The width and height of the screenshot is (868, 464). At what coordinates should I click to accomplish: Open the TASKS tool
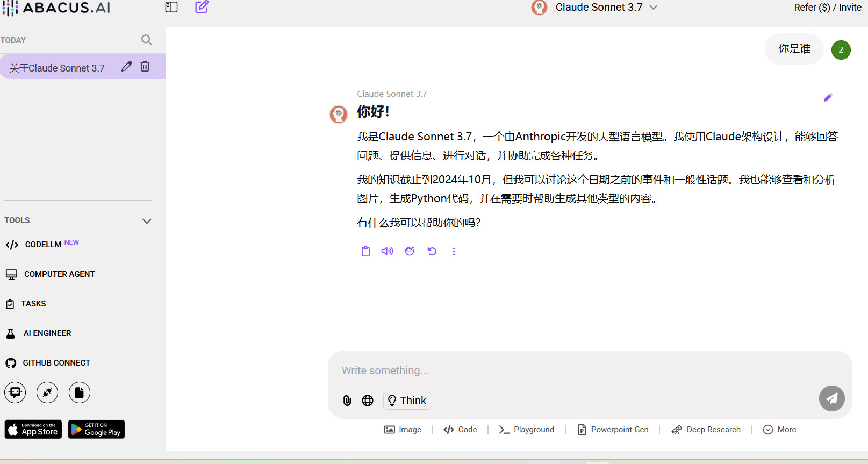[26, 304]
